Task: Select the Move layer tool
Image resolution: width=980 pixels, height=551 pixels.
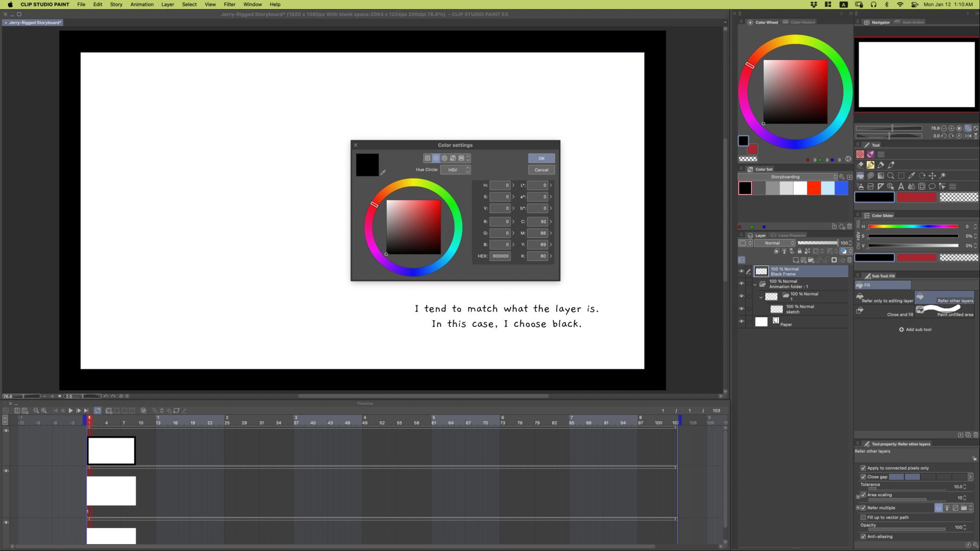Action: pyautogui.click(x=932, y=176)
